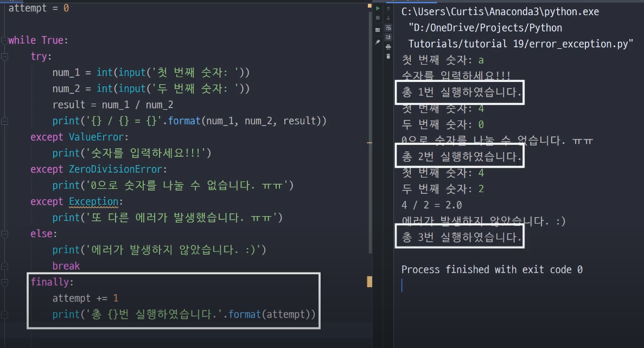Jump down the stack trace
This screenshot has width=644, height=348.
click(x=388, y=18)
